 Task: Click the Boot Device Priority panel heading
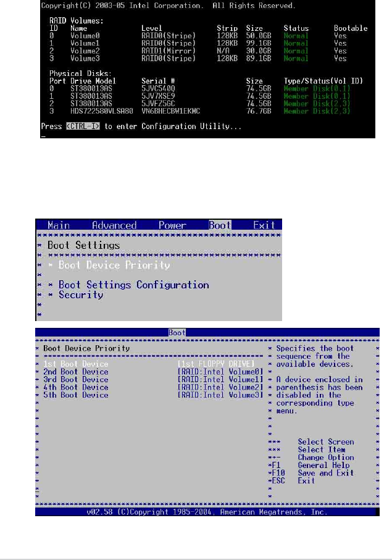(x=86, y=348)
